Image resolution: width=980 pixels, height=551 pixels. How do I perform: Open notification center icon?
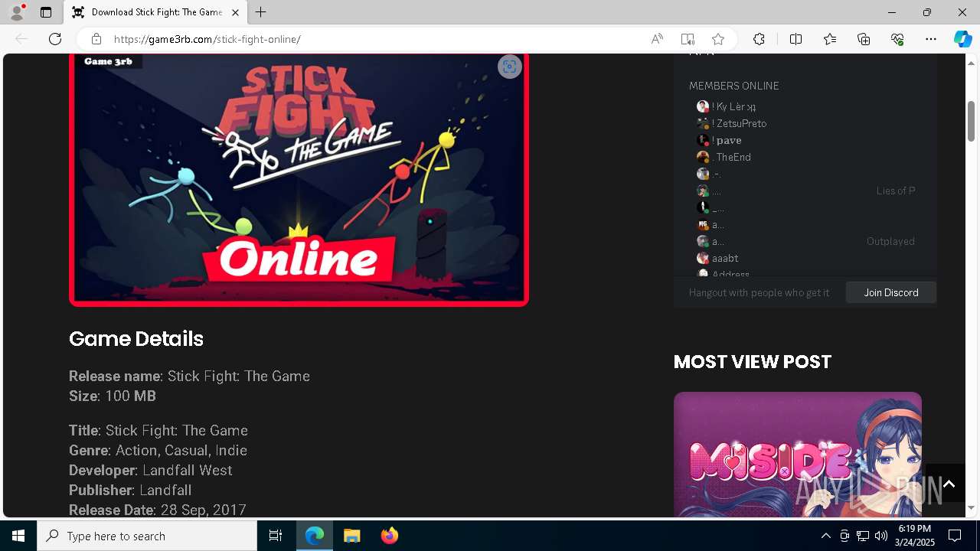tap(955, 536)
